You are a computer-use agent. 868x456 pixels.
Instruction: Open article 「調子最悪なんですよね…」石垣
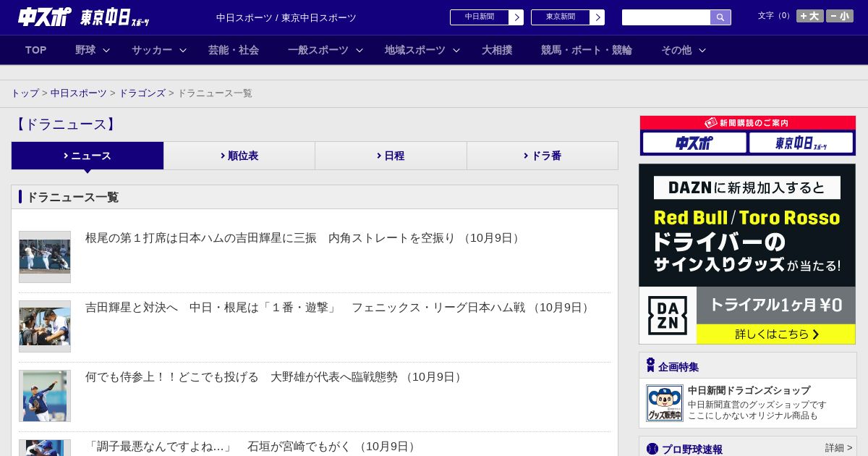(x=252, y=447)
